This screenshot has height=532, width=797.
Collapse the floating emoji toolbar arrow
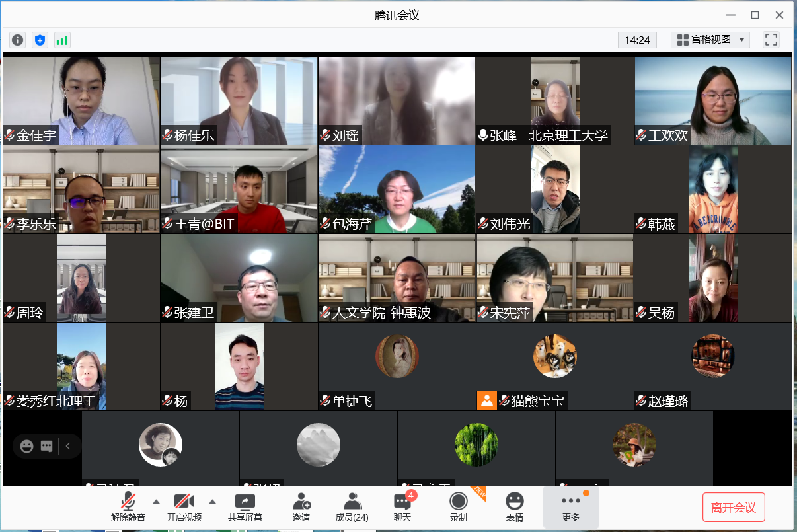(x=68, y=446)
